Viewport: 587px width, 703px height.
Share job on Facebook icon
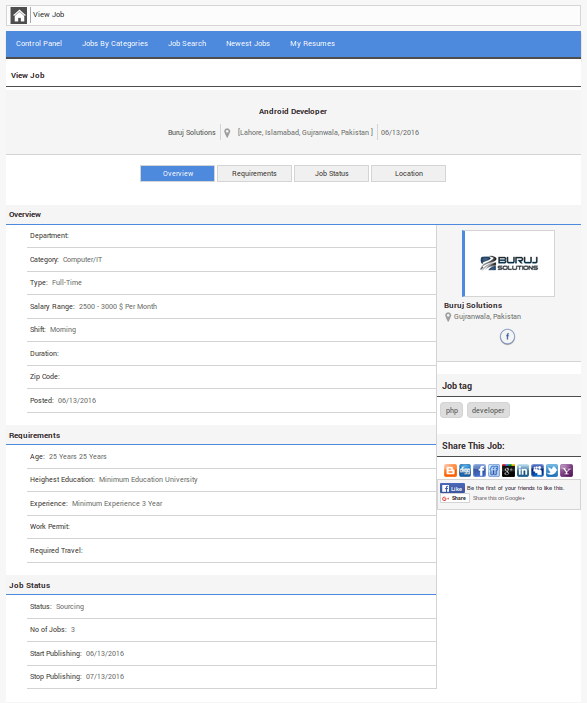479,470
